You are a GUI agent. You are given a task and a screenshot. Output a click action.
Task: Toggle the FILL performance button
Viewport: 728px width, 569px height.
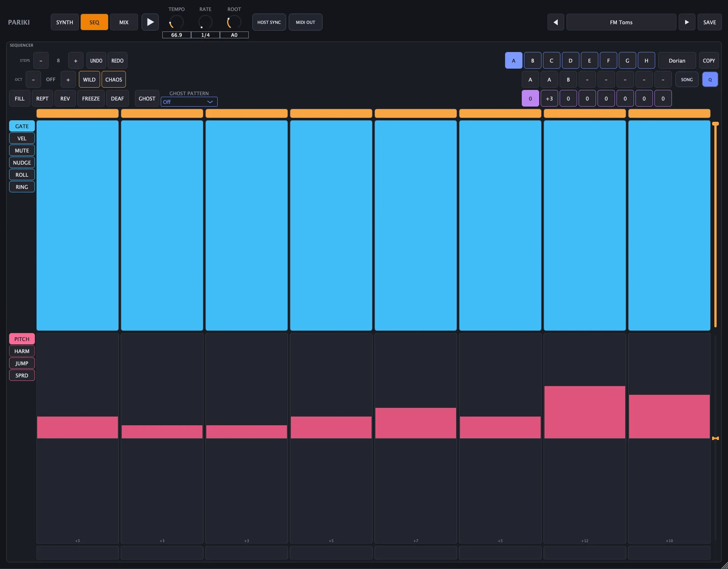(20, 99)
